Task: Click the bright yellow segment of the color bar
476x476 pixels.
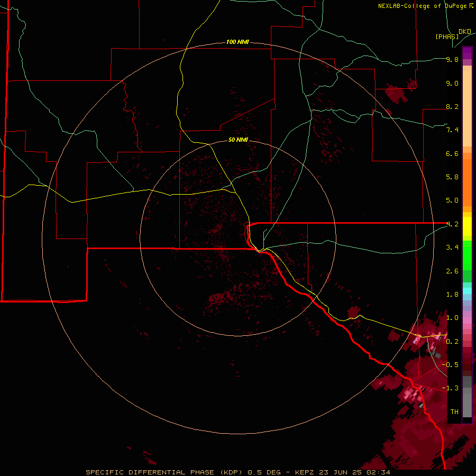Action: (467, 226)
